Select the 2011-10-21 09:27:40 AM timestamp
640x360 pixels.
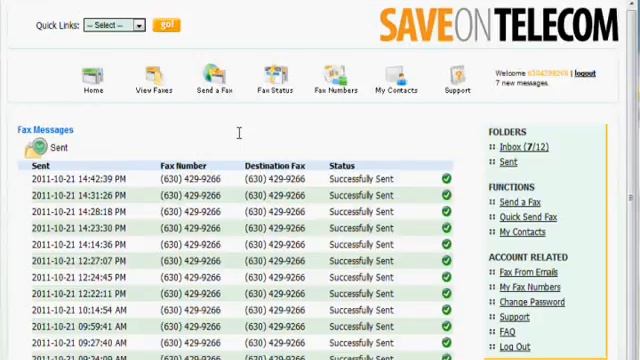79,343
